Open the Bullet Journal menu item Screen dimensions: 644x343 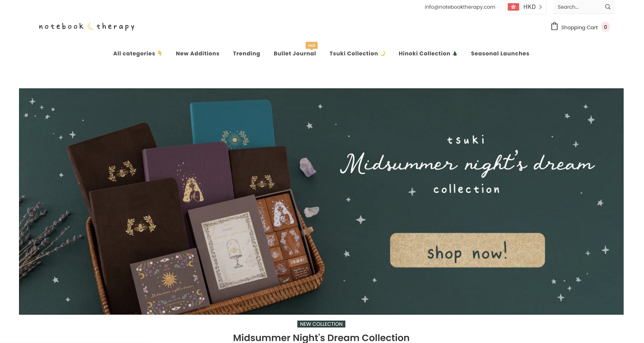pyautogui.click(x=295, y=53)
